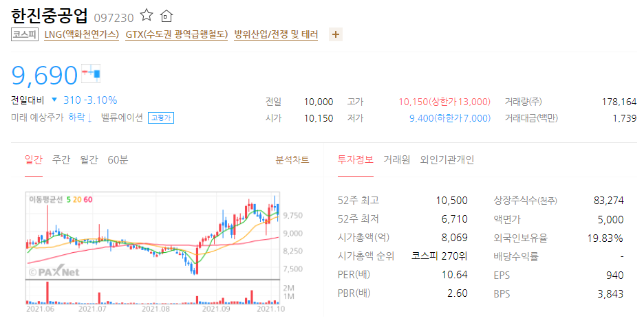Click the current price 9,690
Image resolution: width=644 pixels, height=325 pixels.
point(44,76)
